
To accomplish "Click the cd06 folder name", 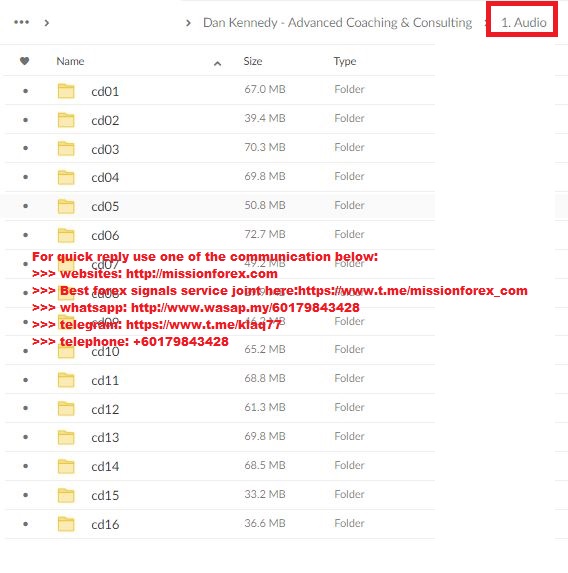I will pos(105,235).
